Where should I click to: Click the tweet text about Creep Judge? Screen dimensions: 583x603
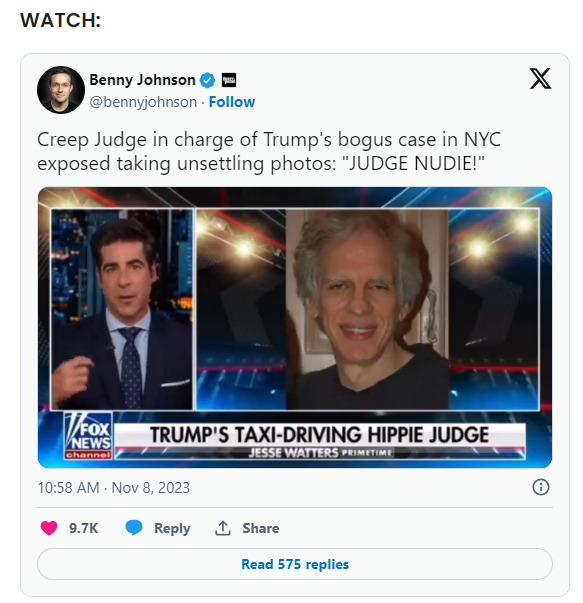pos(269,151)
